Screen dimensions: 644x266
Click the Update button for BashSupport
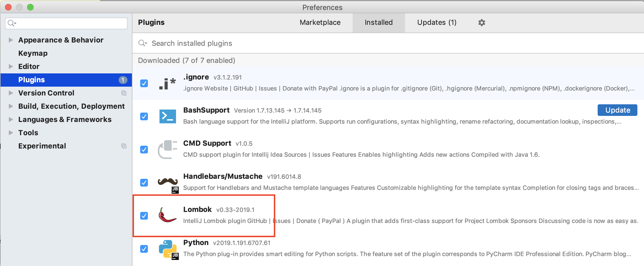point(618,110)
